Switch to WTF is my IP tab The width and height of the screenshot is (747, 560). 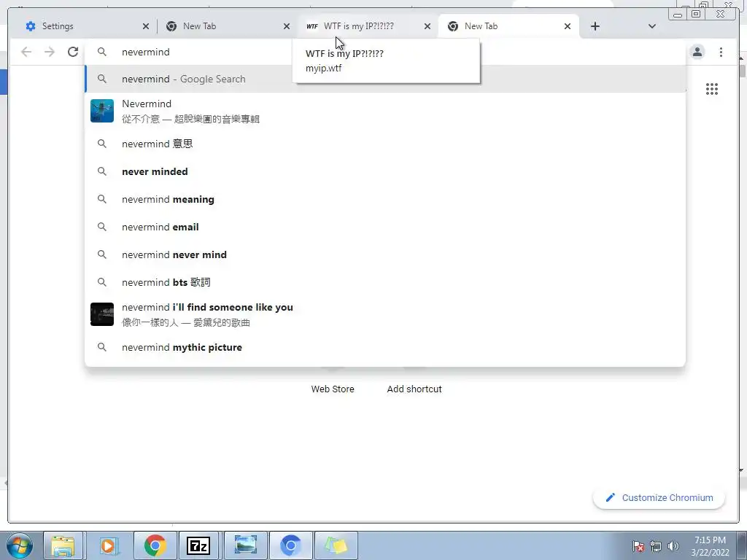click(x=368, y=26)
